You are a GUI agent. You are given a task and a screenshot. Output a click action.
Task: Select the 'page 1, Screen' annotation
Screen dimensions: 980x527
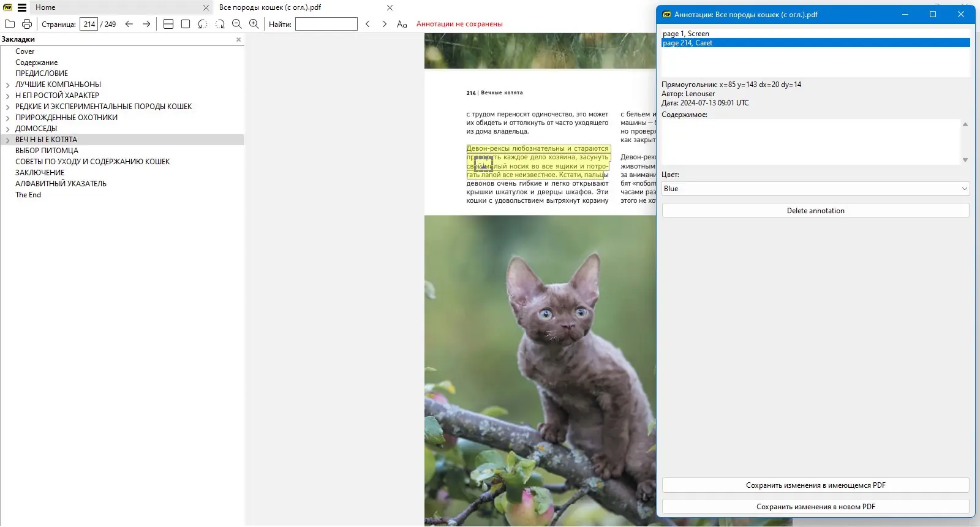pyautogui.click(x=816, y=34)
